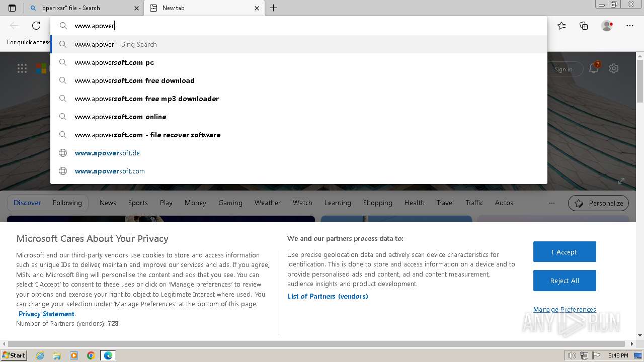Open the Favorites star icon
Image resolution: width=644 pixels, height=362 pixels.
click(x=561, y=26)
